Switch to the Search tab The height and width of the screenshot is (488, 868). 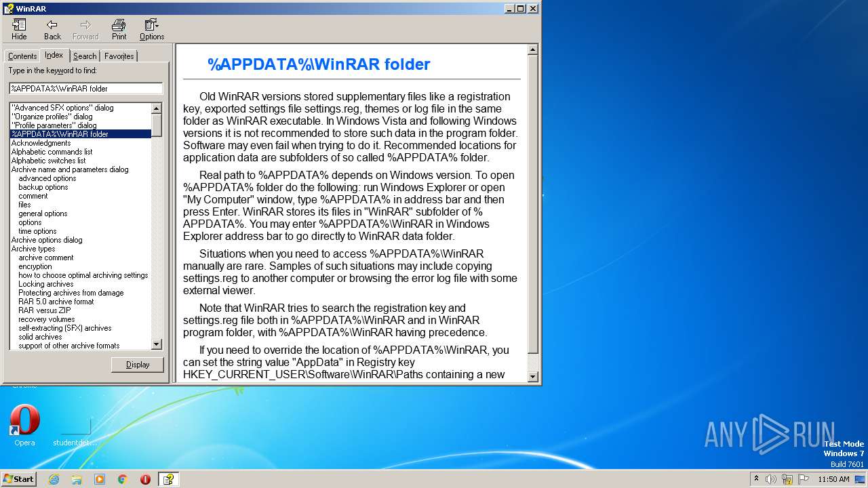[85, 56]
